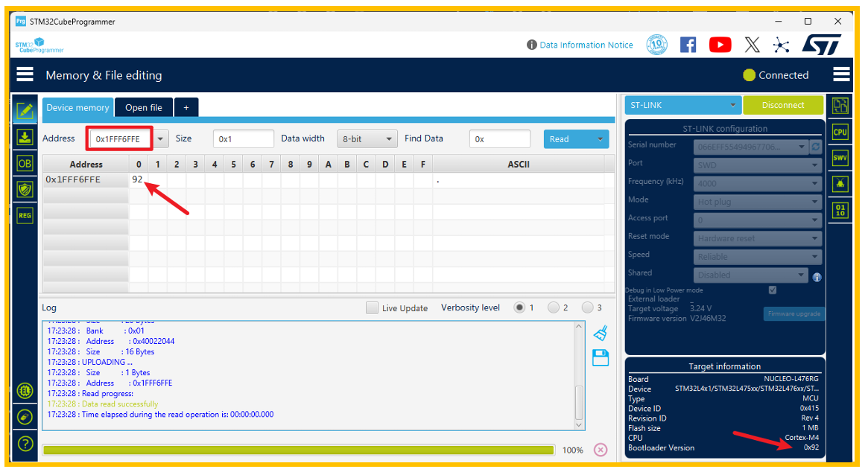Viewport: 868px width, 472px height.
Task: Open the Access port dropdown
Action: (757, 220)
